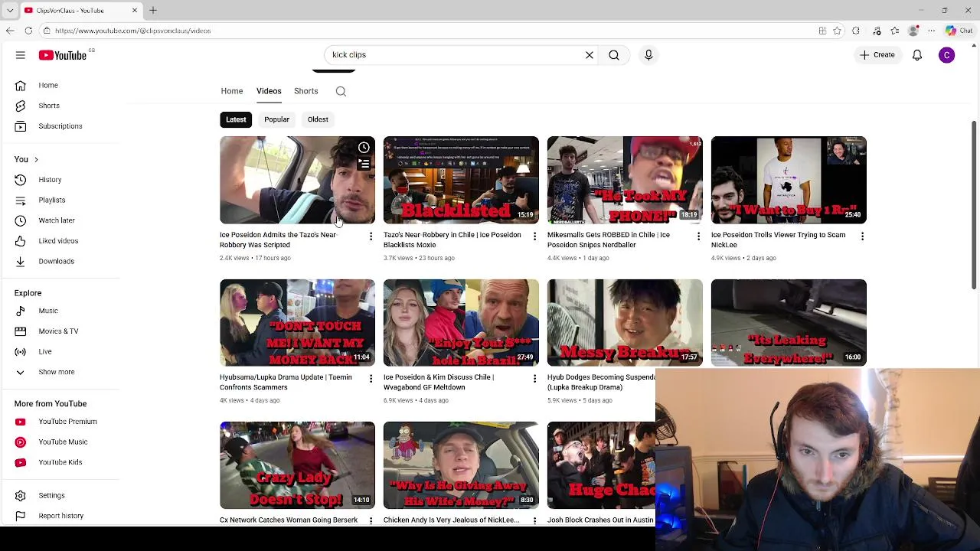980x551 pixels.
Task: Open Subscriptions in the sidebar
Action: (x=59, y=126)
